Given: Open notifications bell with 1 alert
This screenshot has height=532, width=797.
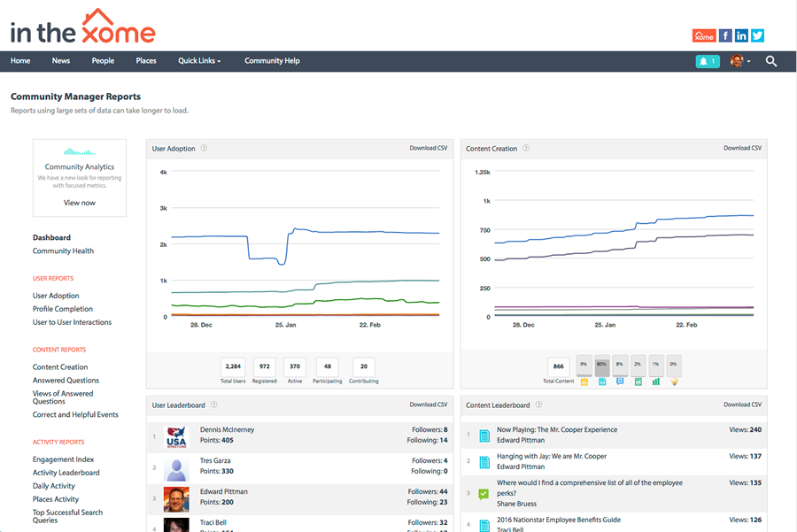Looking at the screenshot, I should click(x=708, y=61).
